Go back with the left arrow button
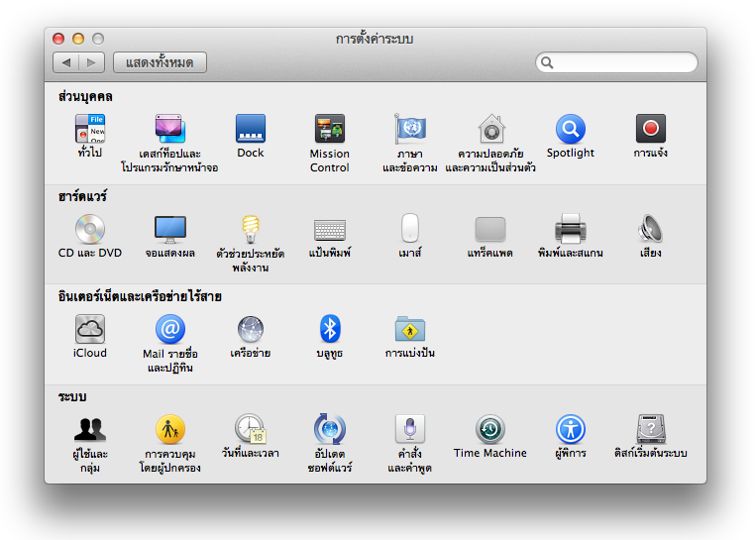756x540 pixels. tap(65, 62)
